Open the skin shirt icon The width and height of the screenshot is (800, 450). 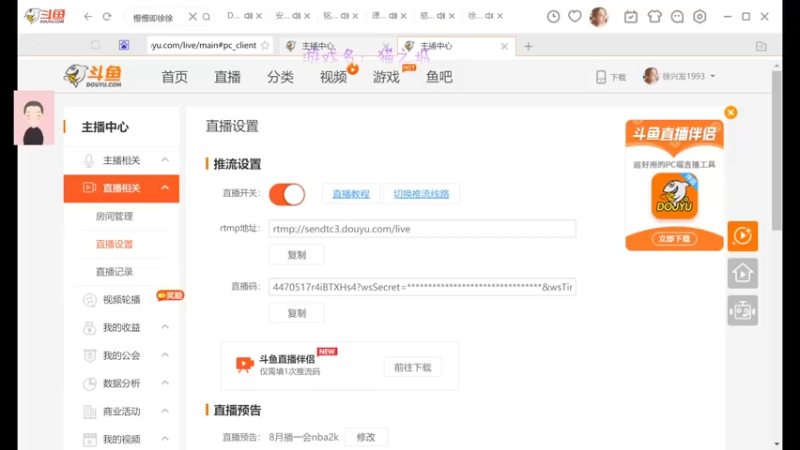click(654, 16)
